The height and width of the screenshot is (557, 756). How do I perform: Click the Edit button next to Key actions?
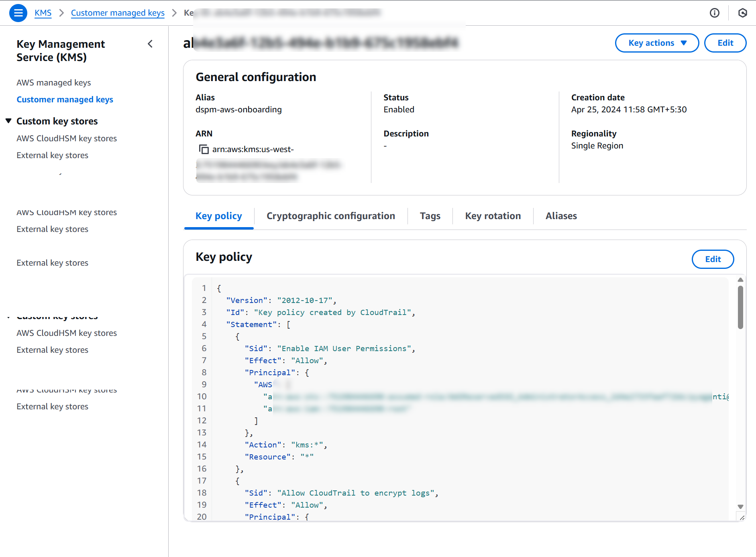(x=725, y=43)
